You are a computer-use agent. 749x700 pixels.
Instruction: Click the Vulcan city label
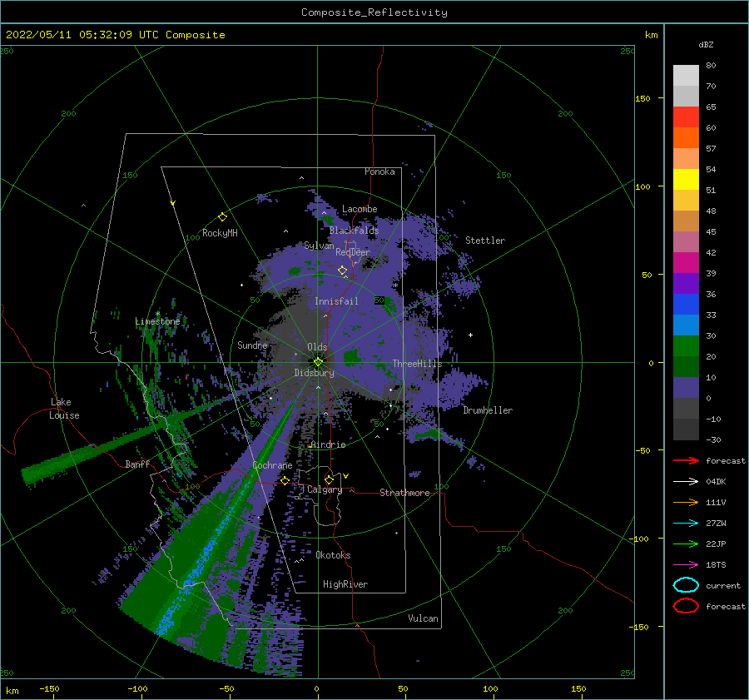[x=424, y=618]
